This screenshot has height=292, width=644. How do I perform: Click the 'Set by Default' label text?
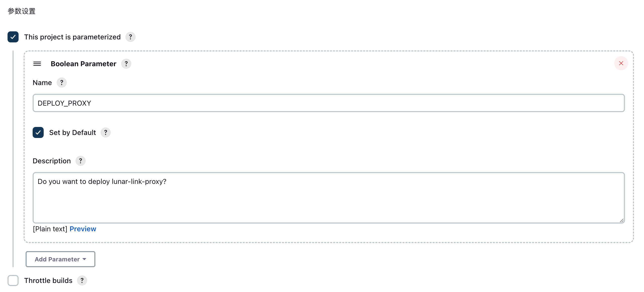(x=72, y=132)
